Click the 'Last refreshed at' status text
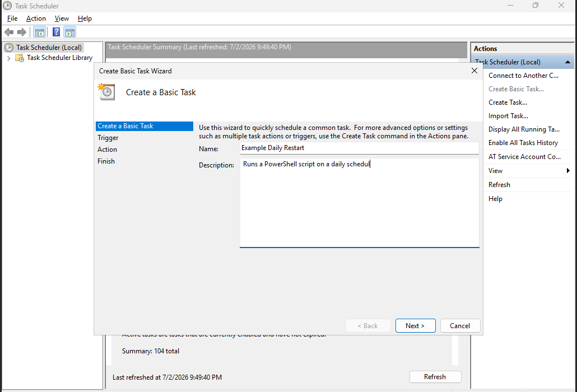 (x=167, y=377)
